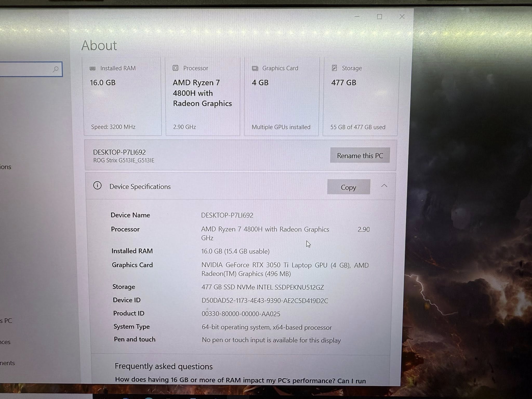Click the Device ID value text

[265, 301]
